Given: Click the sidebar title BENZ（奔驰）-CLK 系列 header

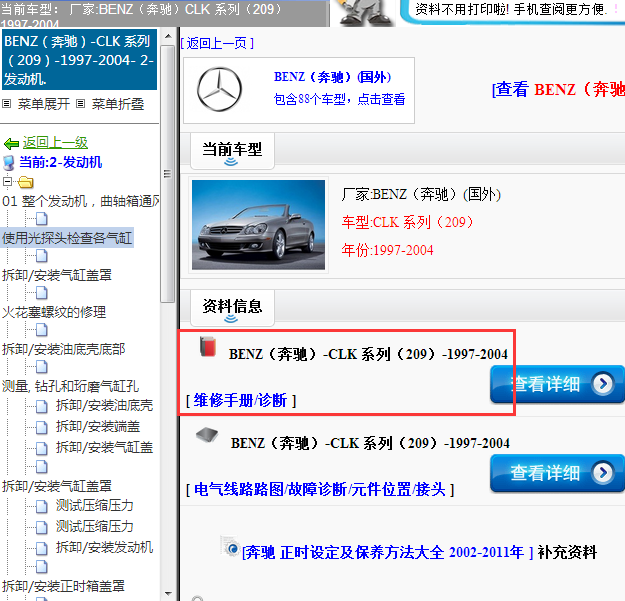Looking at the screenshot, I should click(x=80, y=60).
